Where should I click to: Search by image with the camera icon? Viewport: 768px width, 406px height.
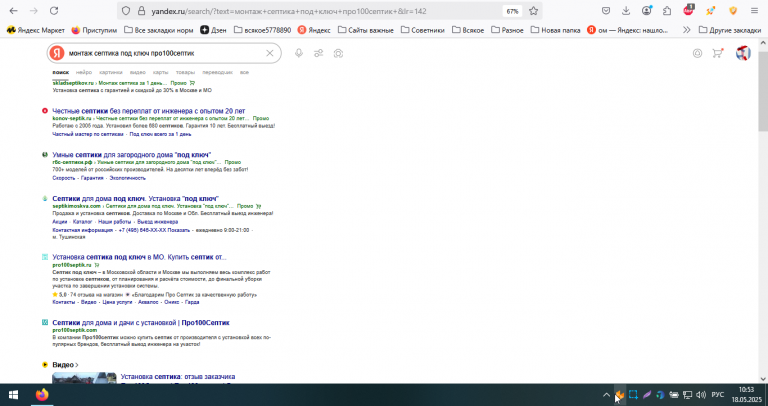pyautogui.click(x=338, y=53)
